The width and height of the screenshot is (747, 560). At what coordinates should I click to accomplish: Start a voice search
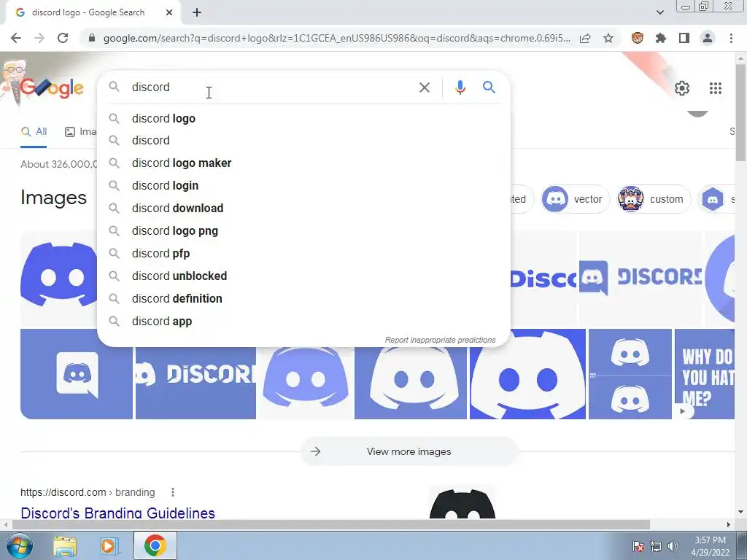point(460,87)
